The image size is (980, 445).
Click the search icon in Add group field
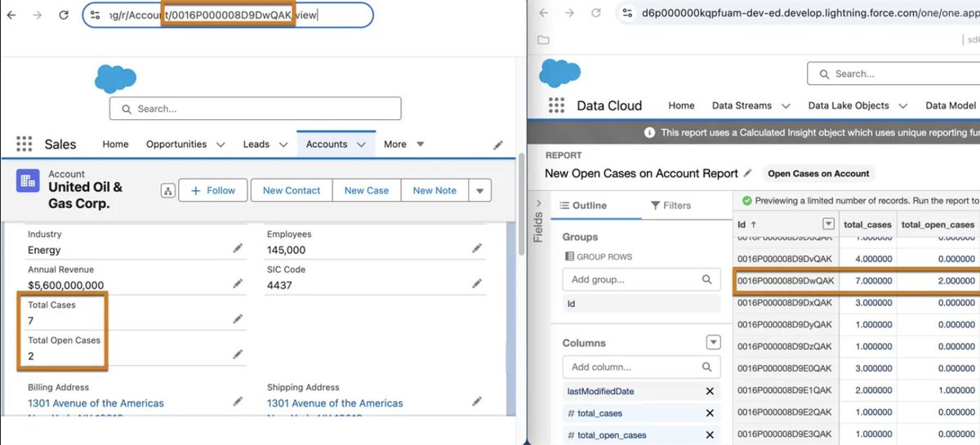(x=707, y=279)
